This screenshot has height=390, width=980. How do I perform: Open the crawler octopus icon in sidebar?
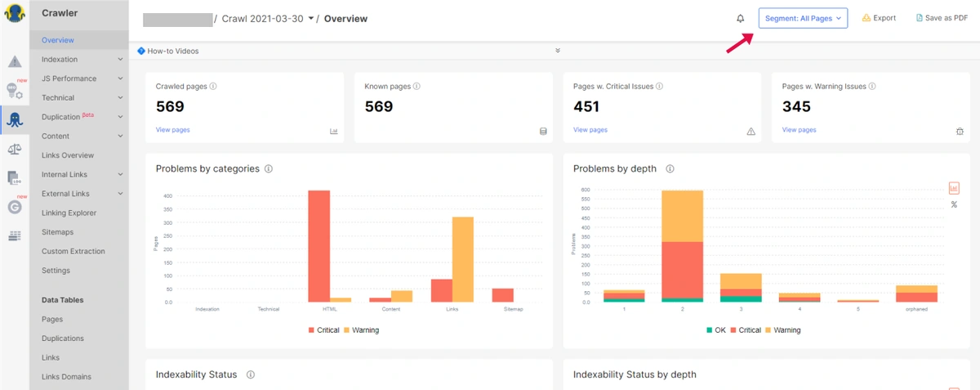[x=15, y=119]
